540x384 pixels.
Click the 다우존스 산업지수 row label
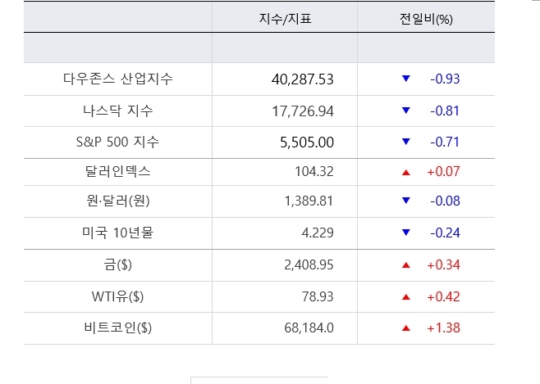(117, 79)
